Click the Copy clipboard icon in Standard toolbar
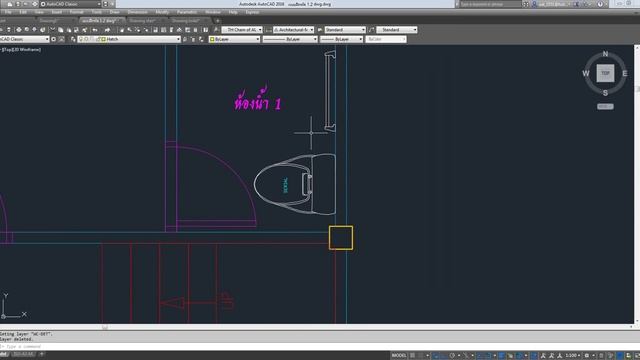The width and height of the screenshot is (640, 360). tap(60, 30)
